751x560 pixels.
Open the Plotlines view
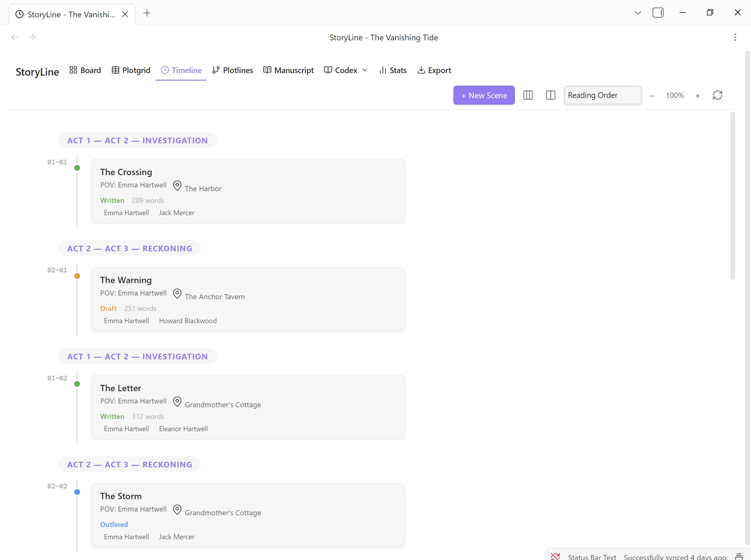point(232,70)
